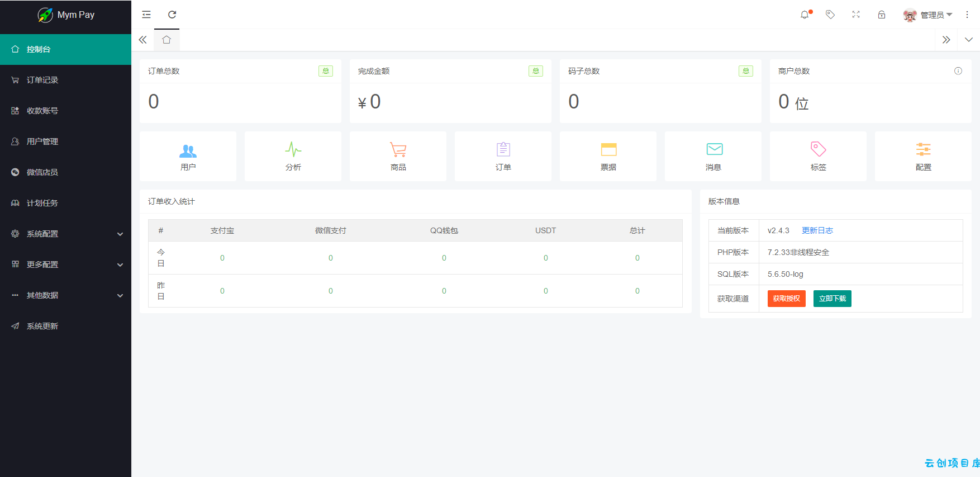Open the 更新日志 link
Image resolution: width=980 pixels, height=477 pixels.
pos(817,230)
